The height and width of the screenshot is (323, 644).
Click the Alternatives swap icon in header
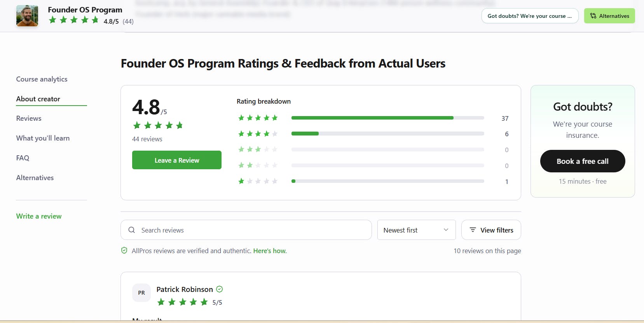point(593,16)
